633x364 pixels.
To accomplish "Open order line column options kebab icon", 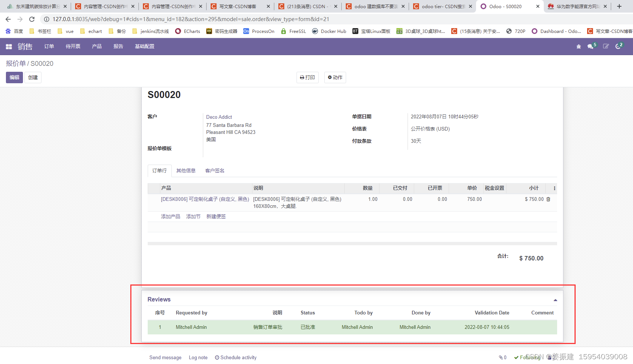I will pyautogui.click(x=554, y=188).
